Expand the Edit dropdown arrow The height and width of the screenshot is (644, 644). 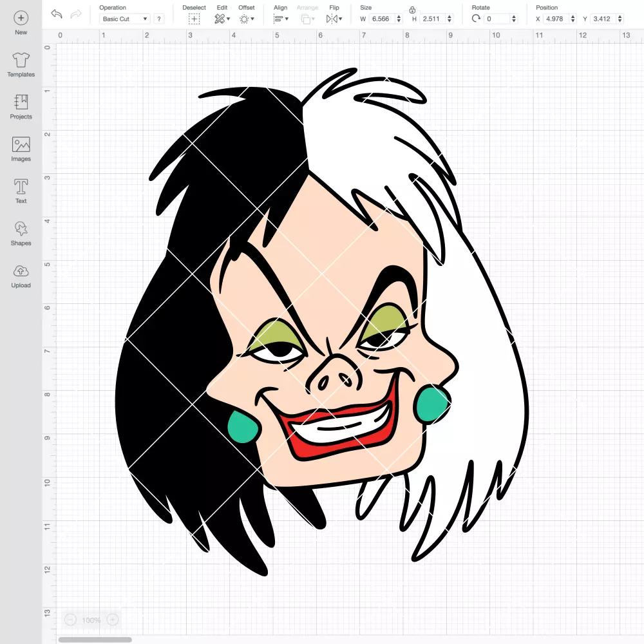pyautogui.click(x=229, y=19)
